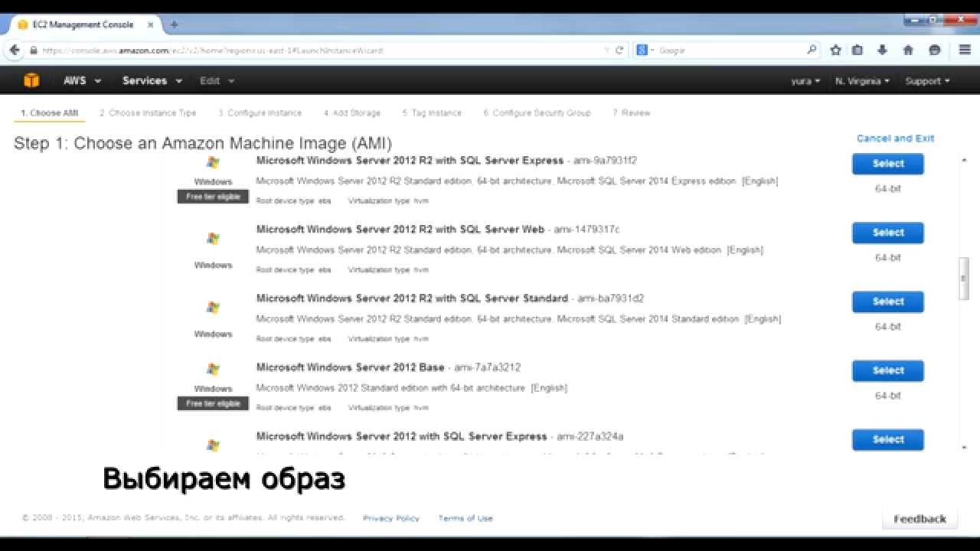Click Windows logo for 2012 R2 SQL Server Express
Viewport: 980px width, 551px height.
(x=213, y=162)
